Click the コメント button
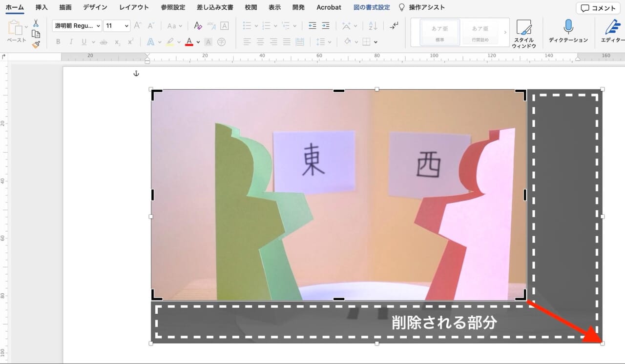Screen dimensions: 625x364 (x=598, y=8)
